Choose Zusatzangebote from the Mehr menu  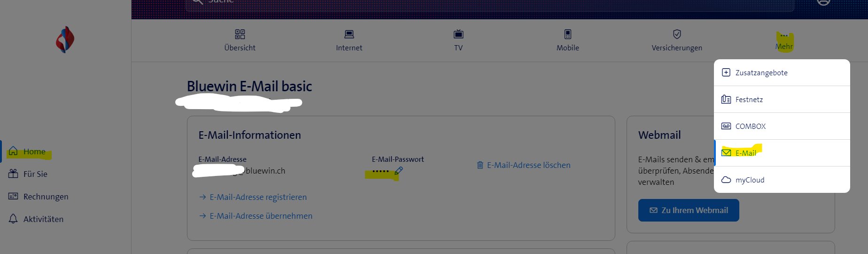(x=761, y=72)
